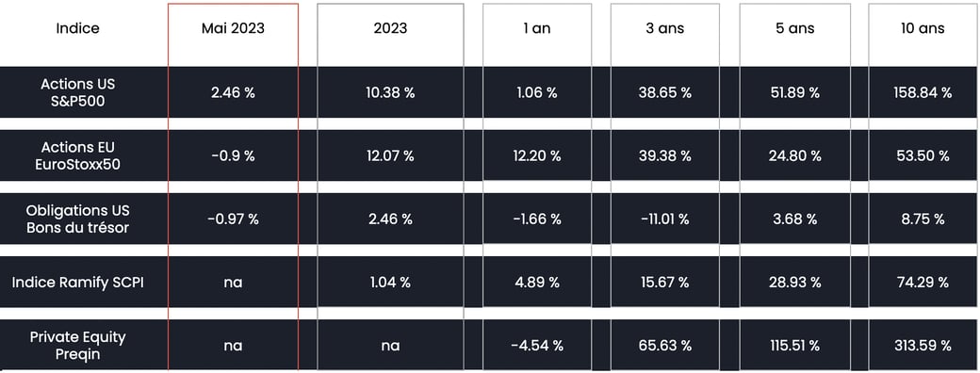Image resolution: width=980 pixels, height=373 pixels.
Task: Click the 2023 column header
Action: (x=390, y=29)
